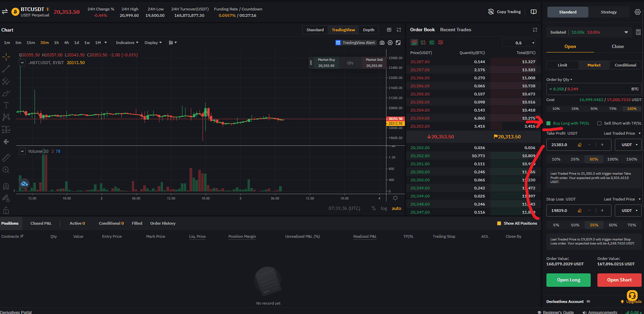Click the chart screenshot camera icon
This screenshot has width=644, height=314.
click(x=382, y=42)
